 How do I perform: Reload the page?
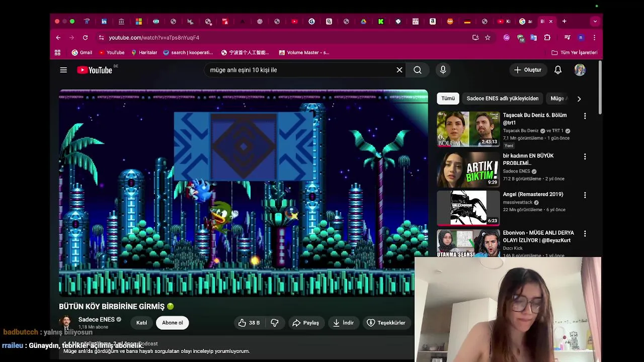pyautogui.click(x=85, y=38)
